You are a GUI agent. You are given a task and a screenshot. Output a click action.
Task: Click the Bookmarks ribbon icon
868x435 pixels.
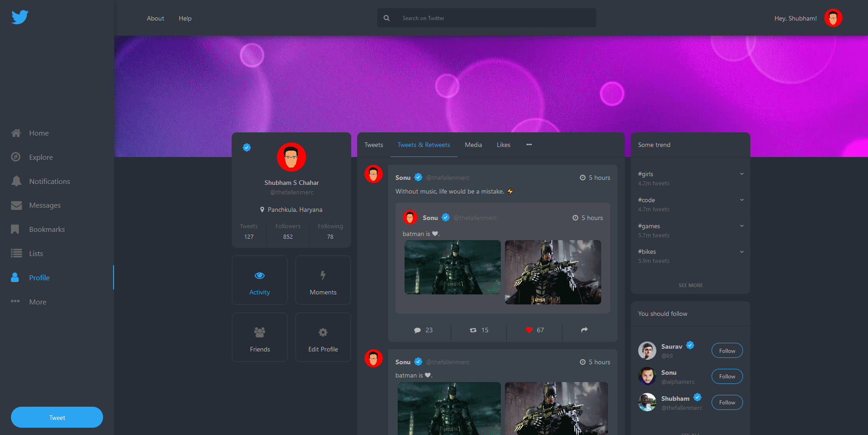point(15,229)
